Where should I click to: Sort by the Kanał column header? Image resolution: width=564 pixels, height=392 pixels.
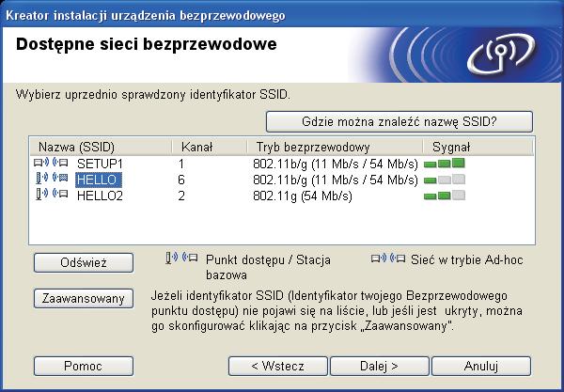tap(210, 147)
